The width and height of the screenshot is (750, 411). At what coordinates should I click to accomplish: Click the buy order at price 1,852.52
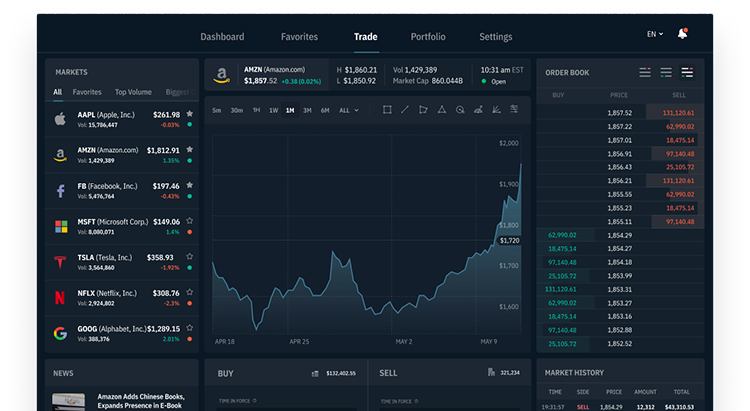(620, 344)
